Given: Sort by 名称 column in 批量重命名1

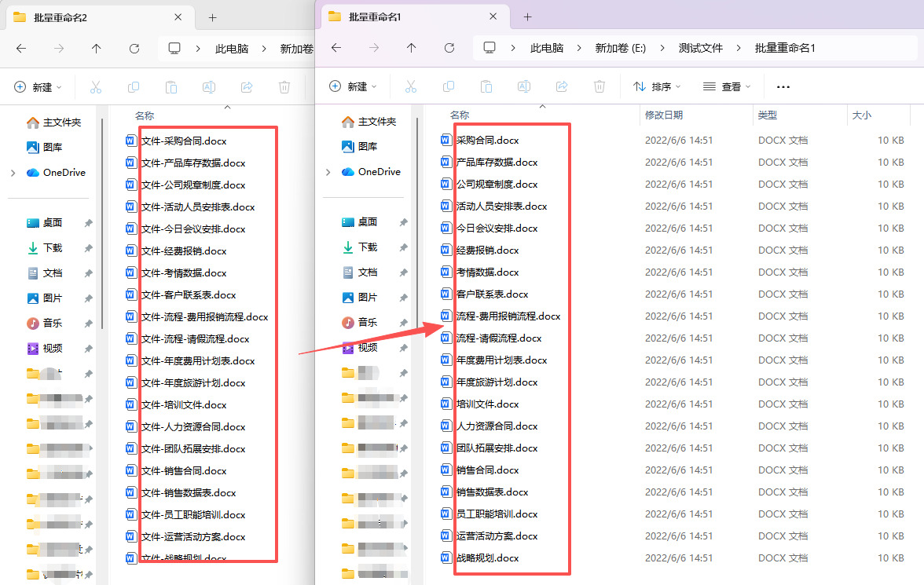Looking at the screenshot, I should click(x=460, y=115).
